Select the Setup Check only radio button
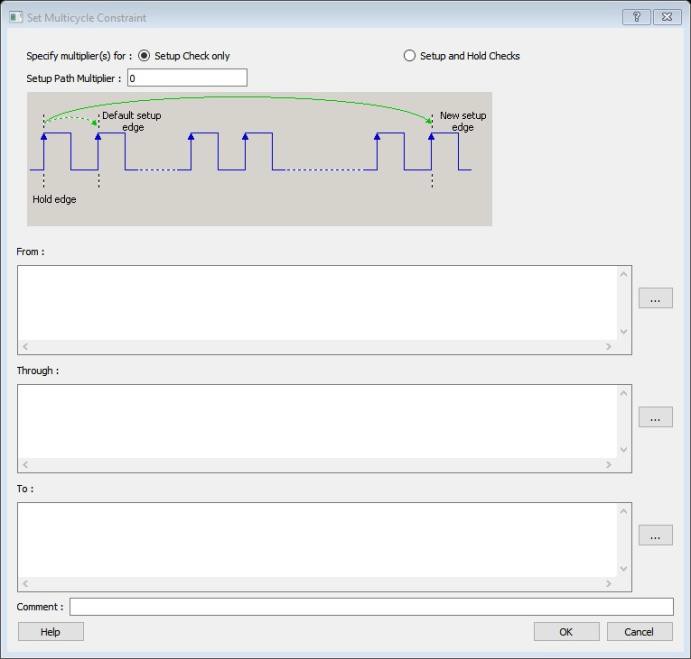 coord(144,56)
